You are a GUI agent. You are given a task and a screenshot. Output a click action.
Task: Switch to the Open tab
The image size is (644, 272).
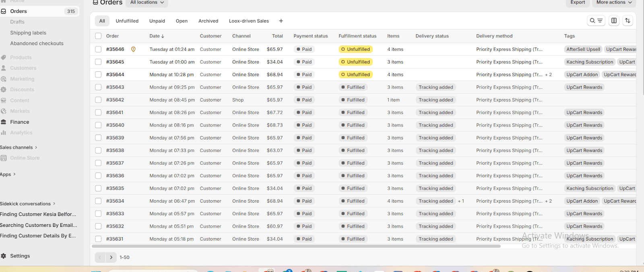click(182, 21)
